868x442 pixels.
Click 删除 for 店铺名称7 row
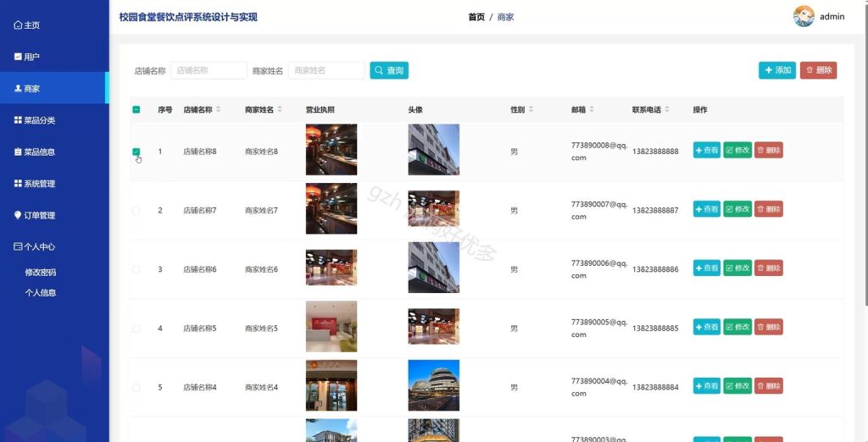pos(768,209)
